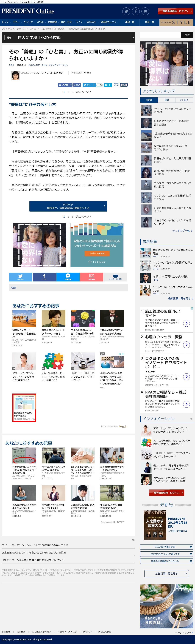Click arrow circle beside 施工管理の転職 ad

click(186, 323)
